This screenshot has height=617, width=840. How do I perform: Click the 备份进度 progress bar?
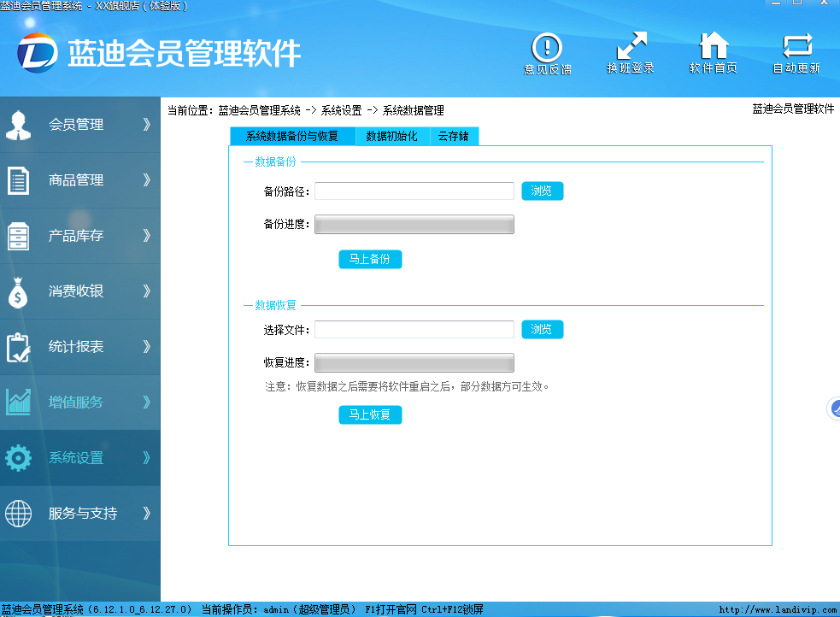pos(414,225)
